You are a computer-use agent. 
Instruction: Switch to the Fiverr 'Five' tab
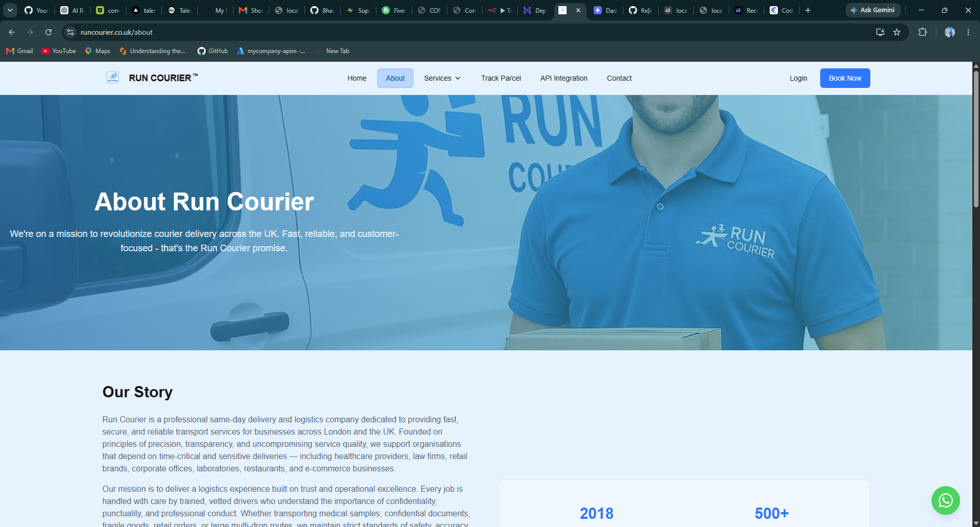click(394, 10)
